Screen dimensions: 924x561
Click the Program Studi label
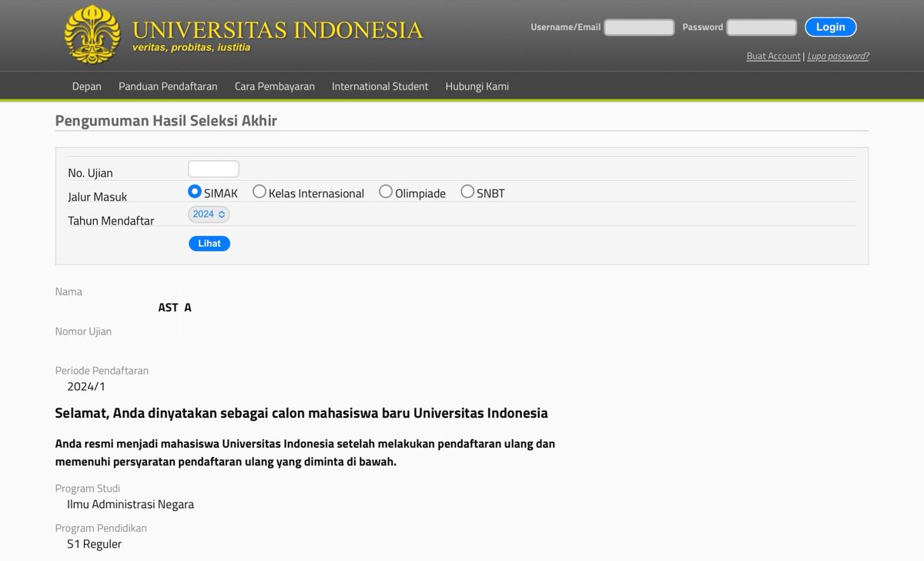click(x=88, y=488)
